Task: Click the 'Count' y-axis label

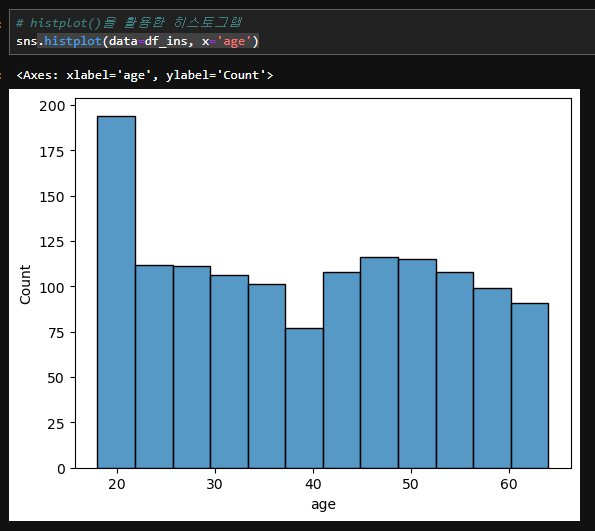Action: pyautogui.click(x=25, y=285)
